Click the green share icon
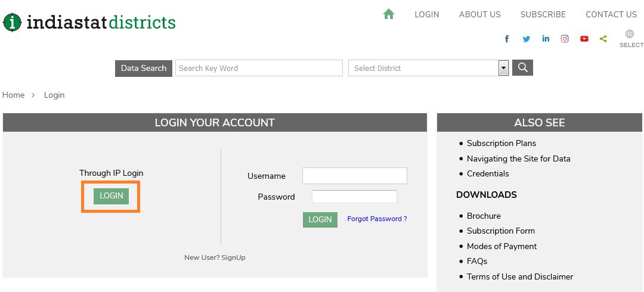 [x=603, y=39]
